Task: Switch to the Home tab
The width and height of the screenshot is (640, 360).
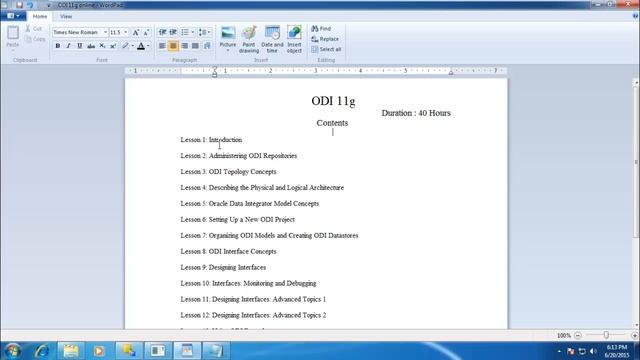Action: (x=40, y=16)
